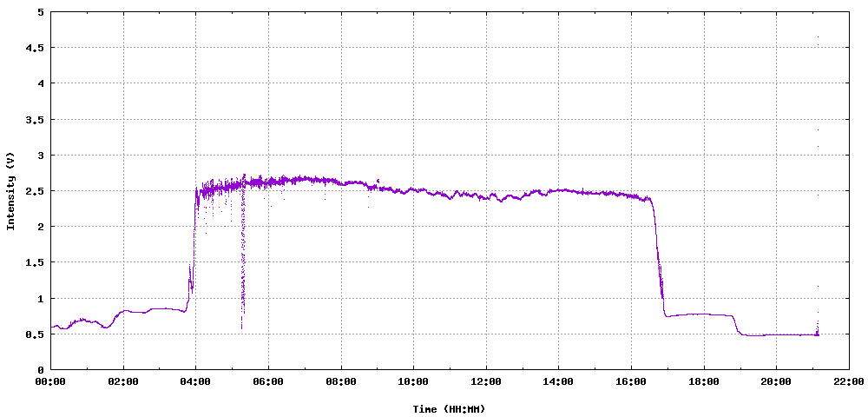Click the 16:00 x-axis tick label
868x417 pixels.
pos(631,381)
